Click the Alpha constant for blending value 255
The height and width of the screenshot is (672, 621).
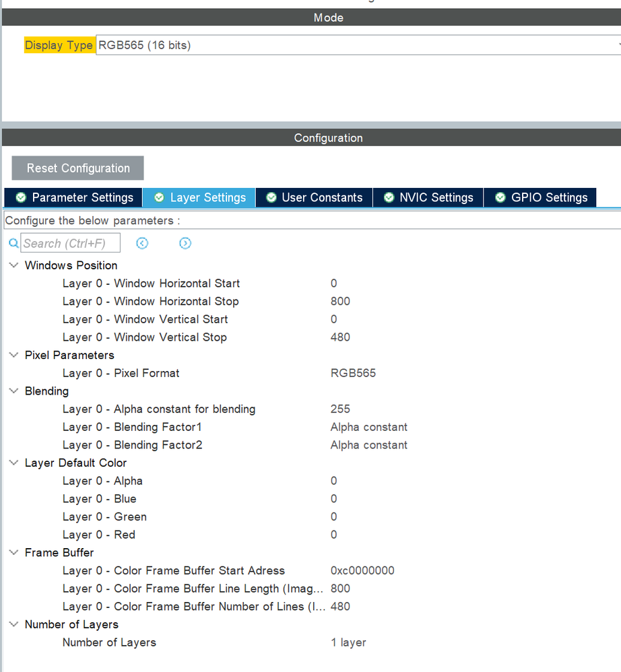pyautogui.click(x=340, y=409)
